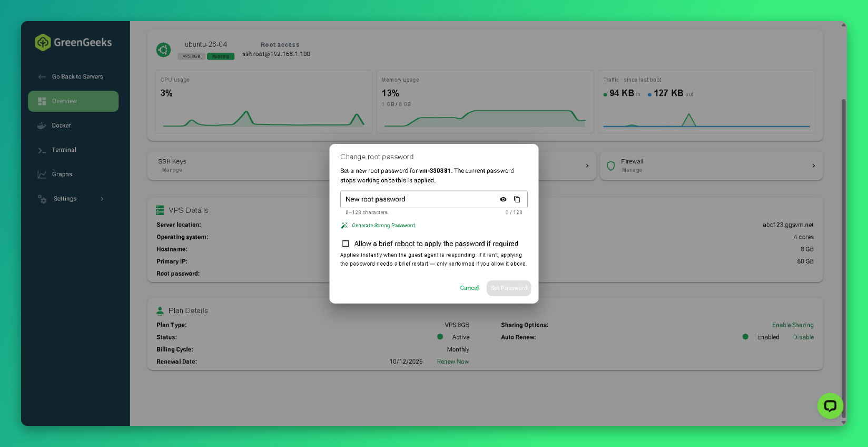
Task: Click the abc123.ggsvm.net hostname value
Action: pyautogui.click(x=788, y=225)
